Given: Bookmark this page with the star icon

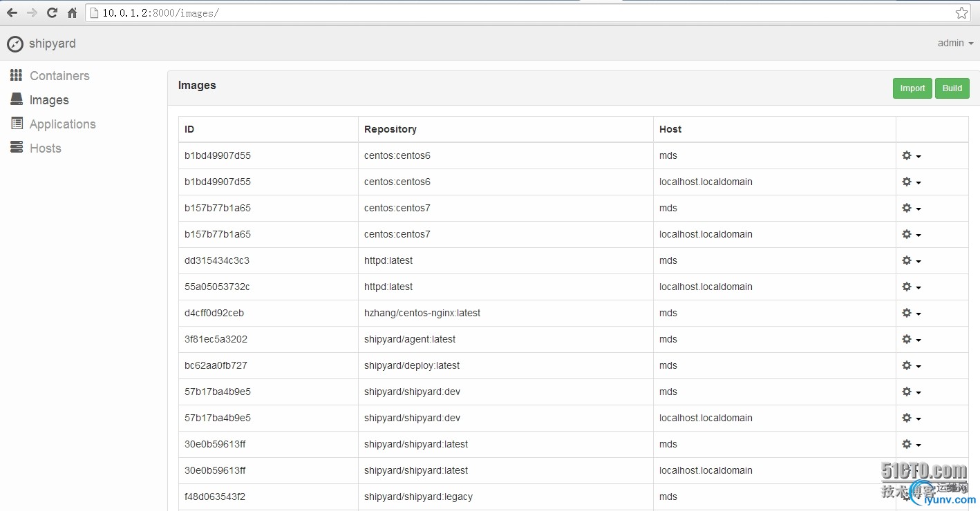Looking at the screenshot, I should [961, 12].
